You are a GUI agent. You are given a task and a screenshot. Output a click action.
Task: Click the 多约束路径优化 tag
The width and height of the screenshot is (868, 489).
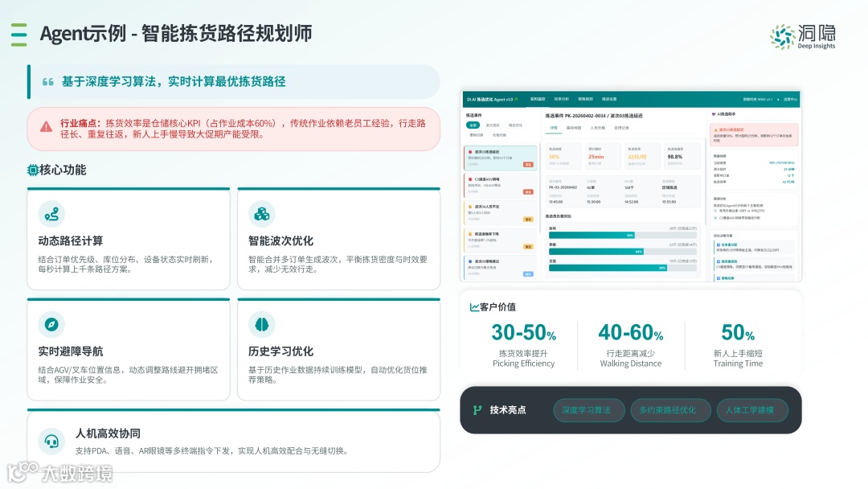point(670,410)
